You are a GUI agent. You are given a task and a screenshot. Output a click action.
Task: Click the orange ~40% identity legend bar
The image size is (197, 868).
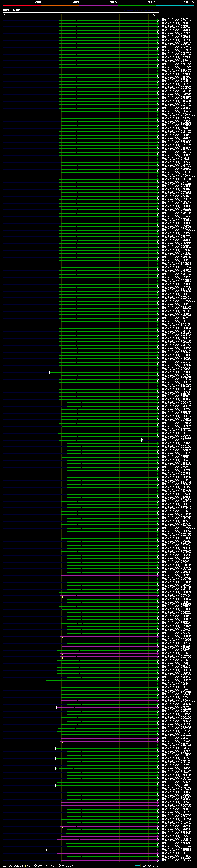pos(60,6)
